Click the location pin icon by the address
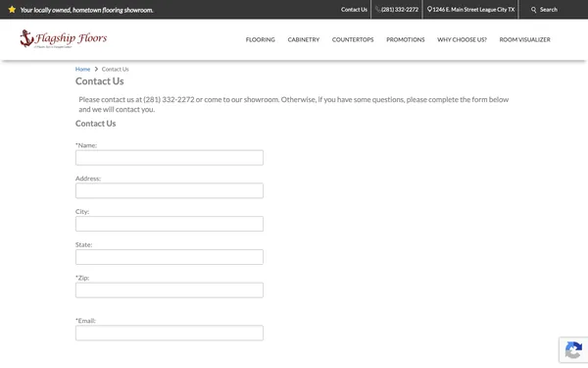Viewport: 588px width, 368px height. pyautogui.click(x=429, y=10)
